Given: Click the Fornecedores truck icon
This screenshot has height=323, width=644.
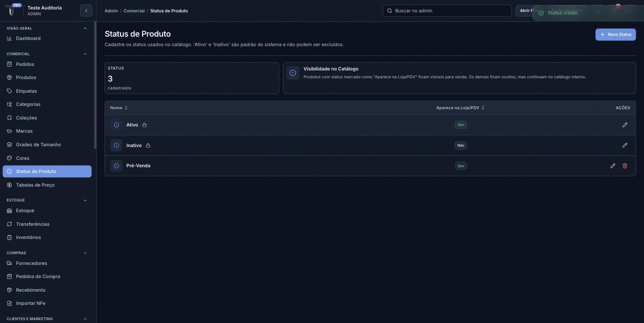Looking at the screenshot, I should coord(9,263).
